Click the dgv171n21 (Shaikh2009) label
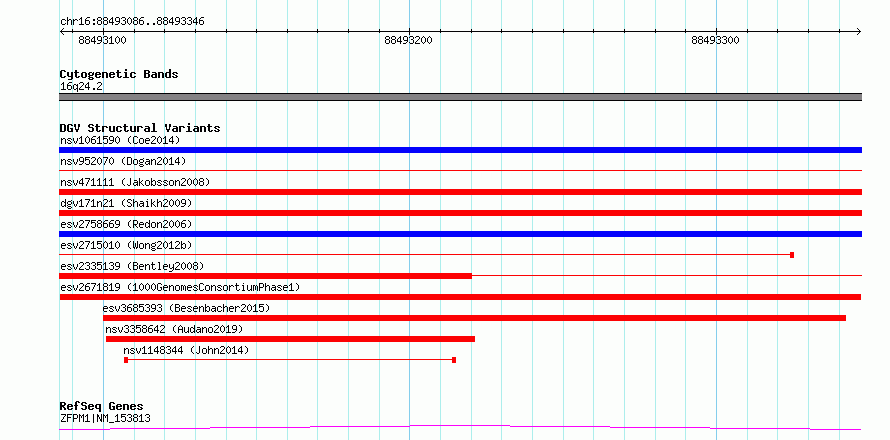 click(126, 203)
